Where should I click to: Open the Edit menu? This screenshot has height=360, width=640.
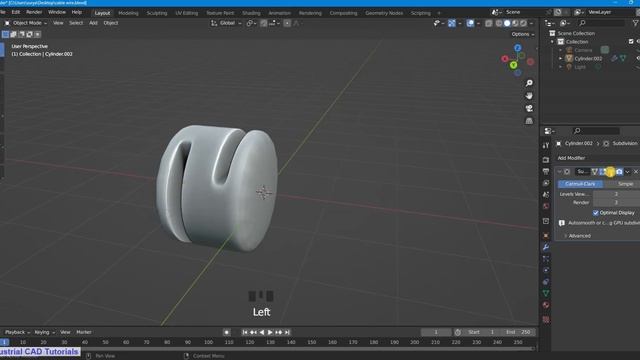pyautogui.click(x=16, y=12)
